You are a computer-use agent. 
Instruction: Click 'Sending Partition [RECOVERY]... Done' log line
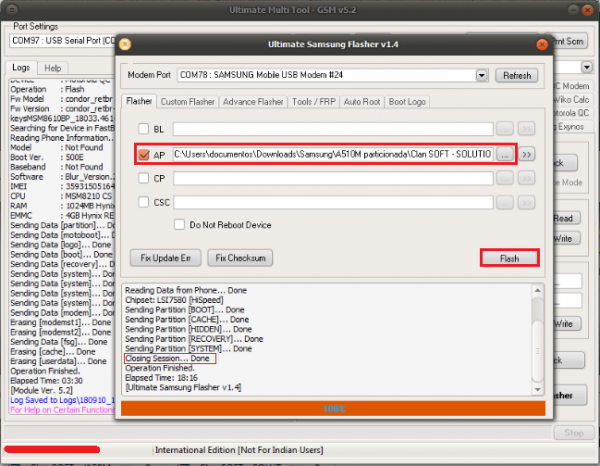[x=194, y=339]
